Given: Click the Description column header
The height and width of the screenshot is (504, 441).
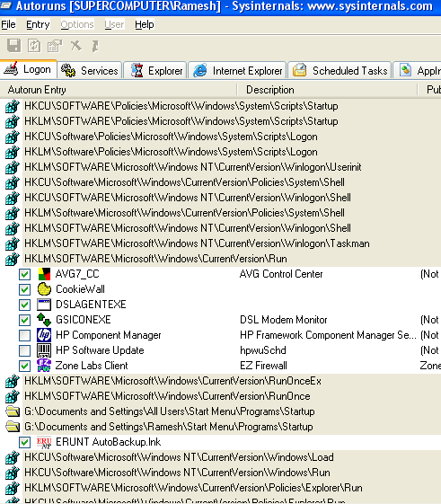Looking at the screenshot, I should [x=327, y=90].
